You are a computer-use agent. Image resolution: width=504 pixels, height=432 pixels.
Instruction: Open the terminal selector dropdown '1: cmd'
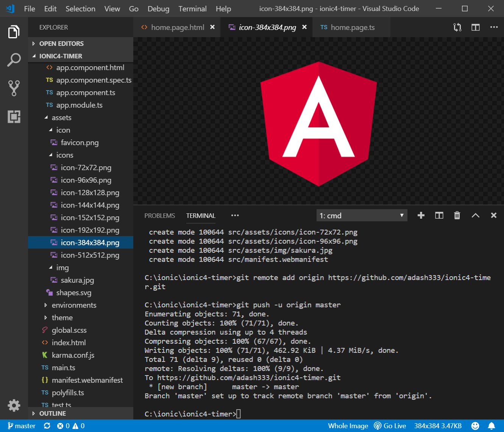[x=362, y=216]
